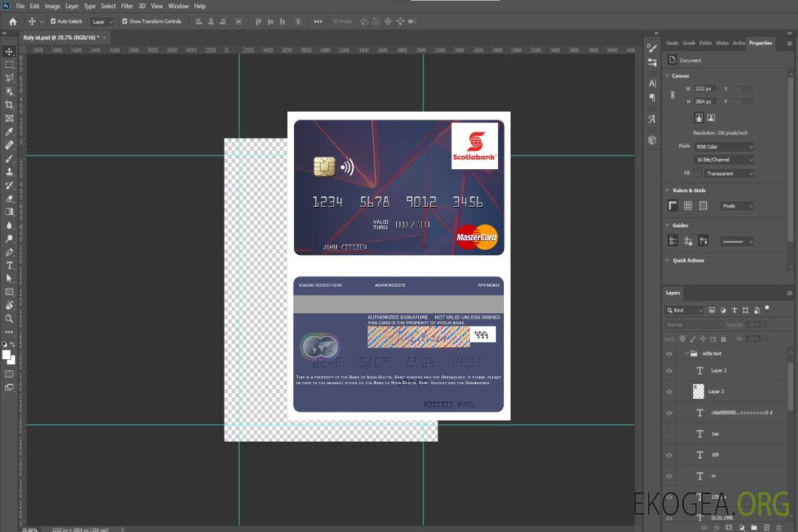Lock guides button in Guides section

(x=688, y=241)
